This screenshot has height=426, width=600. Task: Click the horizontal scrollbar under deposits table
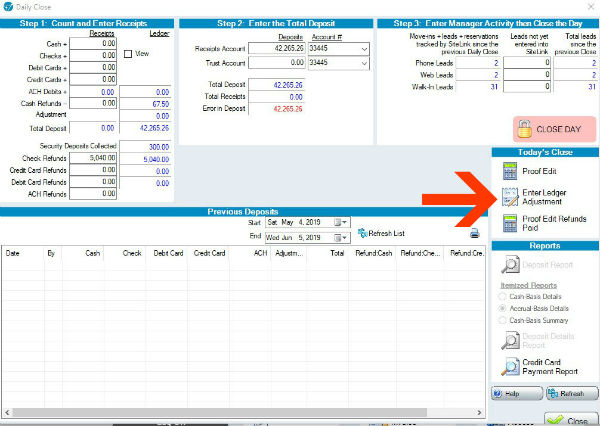point(220,412)
